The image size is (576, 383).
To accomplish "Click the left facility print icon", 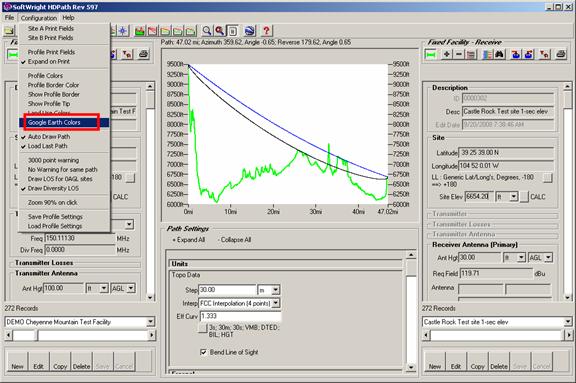I will click(x=143, y=55).
